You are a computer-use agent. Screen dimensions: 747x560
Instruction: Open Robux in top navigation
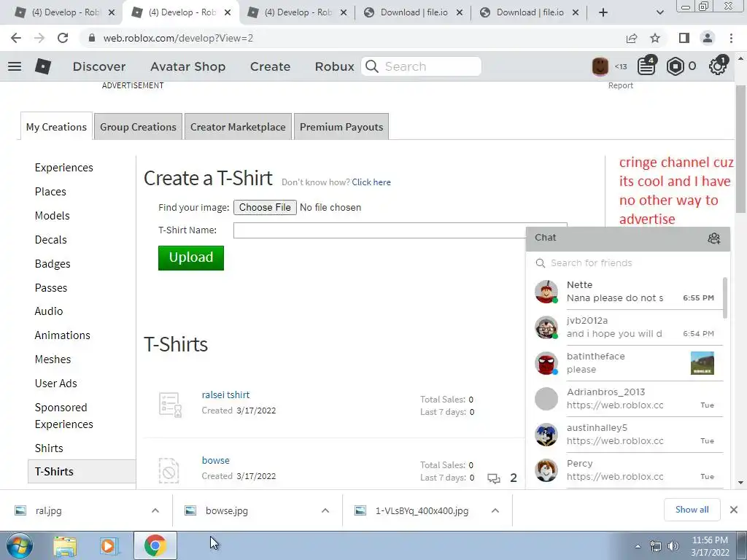[334, 66]
